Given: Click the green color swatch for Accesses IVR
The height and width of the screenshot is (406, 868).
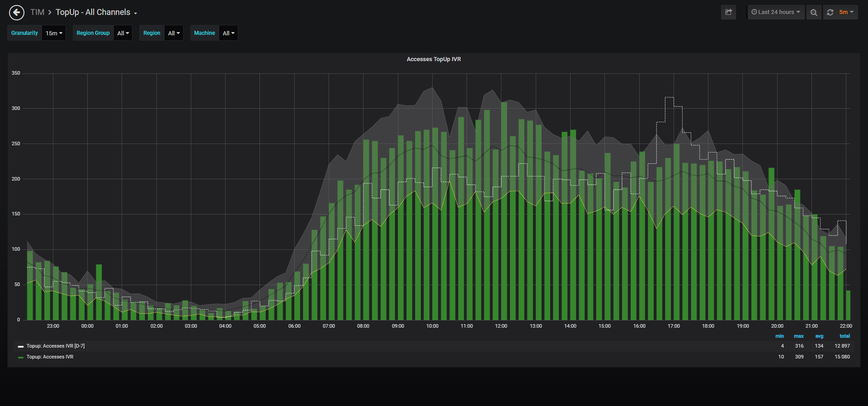Looking at the screenshot, I should (21, 358).
